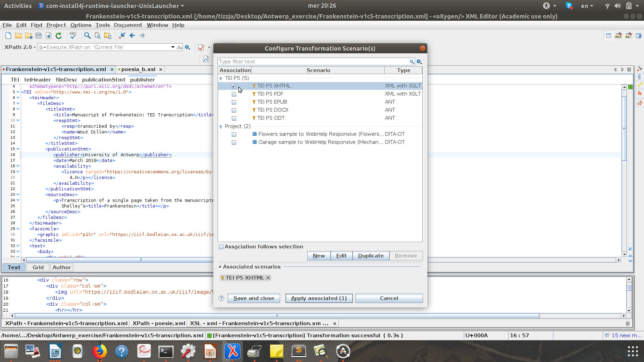Click Apply associated (1) button
644x362 pixels.
[x=319, y=298]
